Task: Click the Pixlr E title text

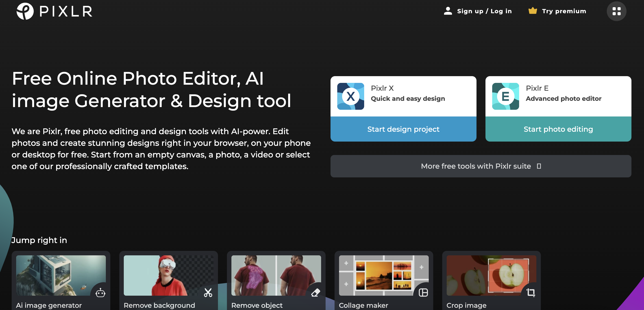Action: click(537, 88)
